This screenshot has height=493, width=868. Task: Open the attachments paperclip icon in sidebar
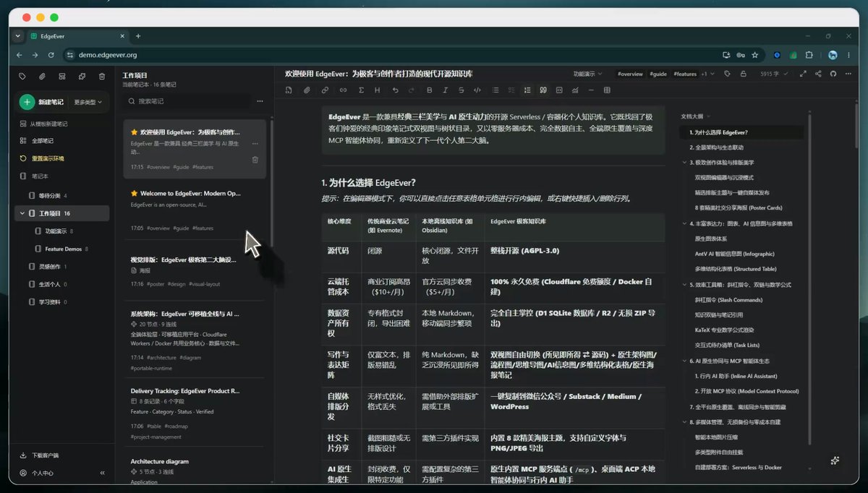pos(42,76)
